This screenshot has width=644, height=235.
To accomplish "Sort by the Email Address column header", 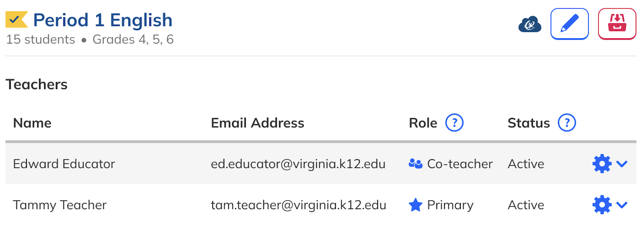I will coord(257,122).
